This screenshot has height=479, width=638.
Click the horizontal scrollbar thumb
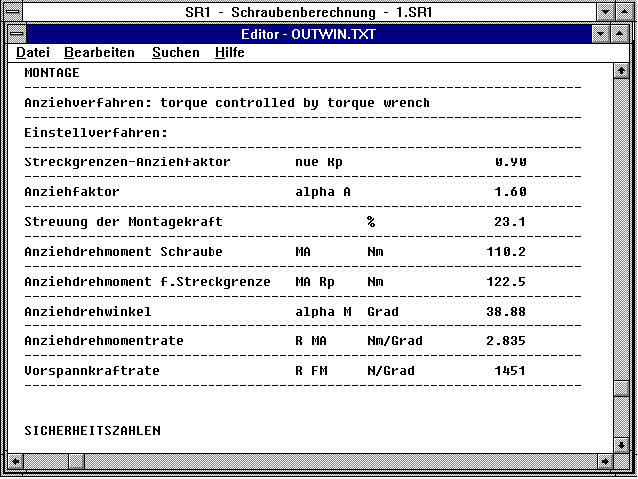tap(76, 461)
